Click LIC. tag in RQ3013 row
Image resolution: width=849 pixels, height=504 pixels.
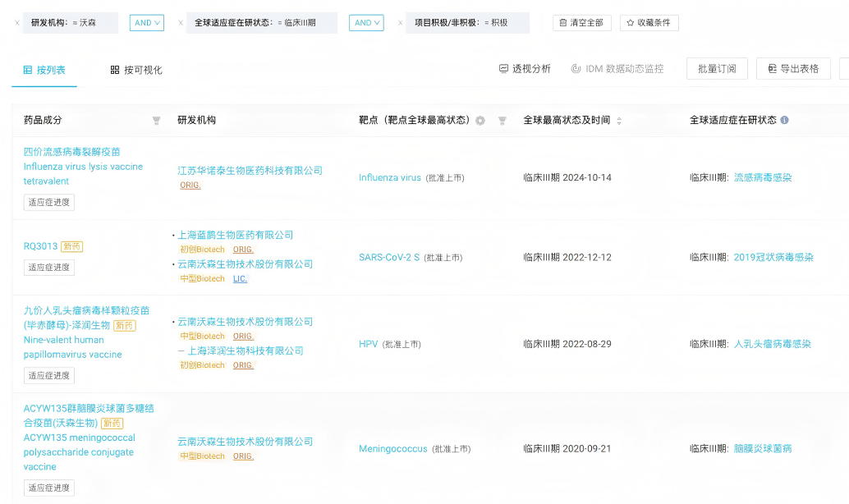240,279
